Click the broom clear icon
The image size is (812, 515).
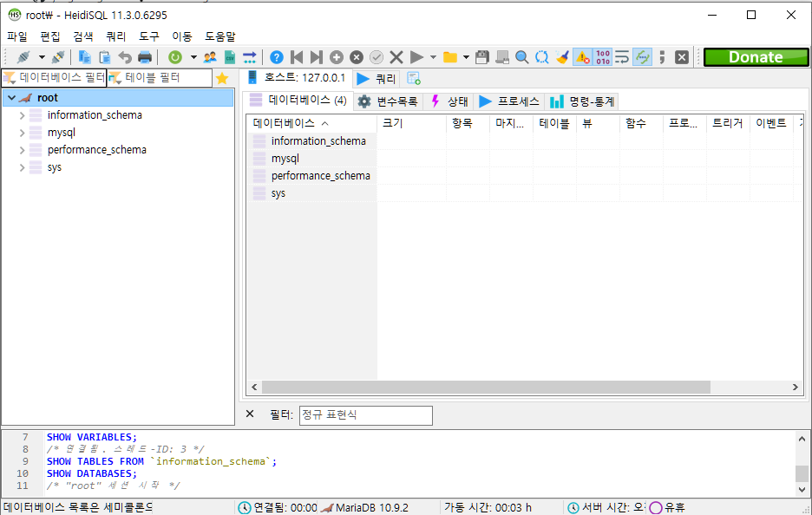coord(562,57)
